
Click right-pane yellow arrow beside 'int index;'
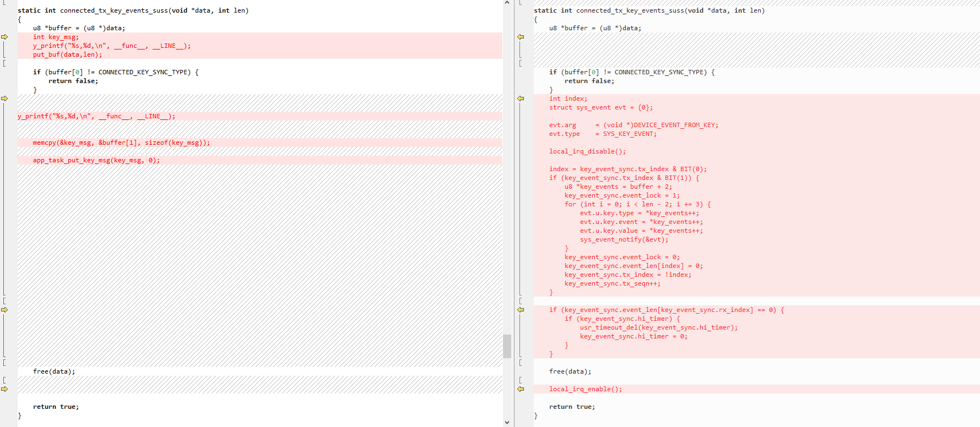[521, 98]
